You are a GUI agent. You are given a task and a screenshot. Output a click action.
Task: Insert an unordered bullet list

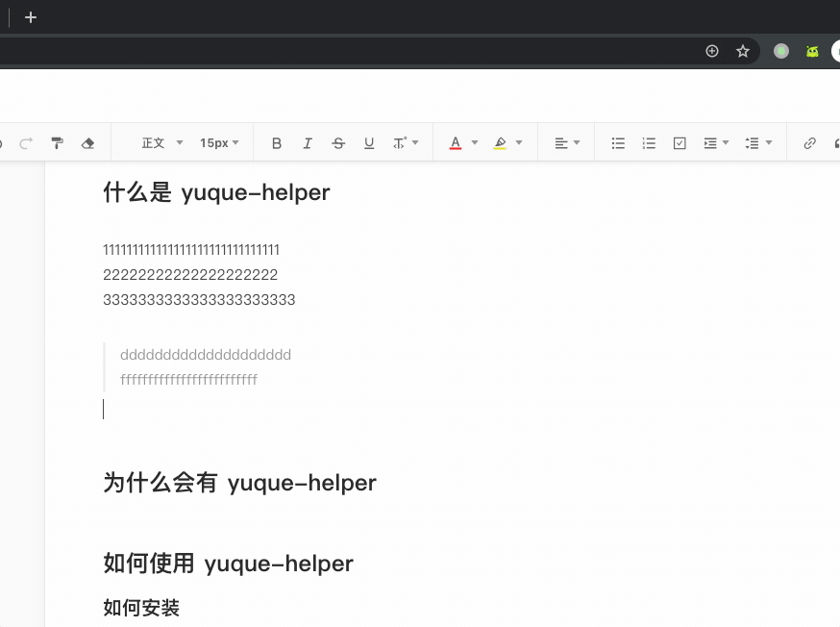point(618,142)
